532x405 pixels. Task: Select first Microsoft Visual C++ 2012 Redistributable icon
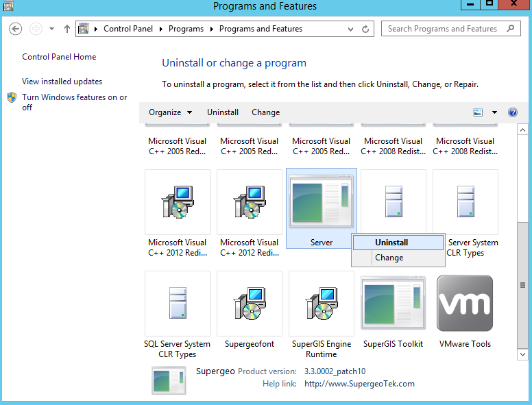[178, 202]
